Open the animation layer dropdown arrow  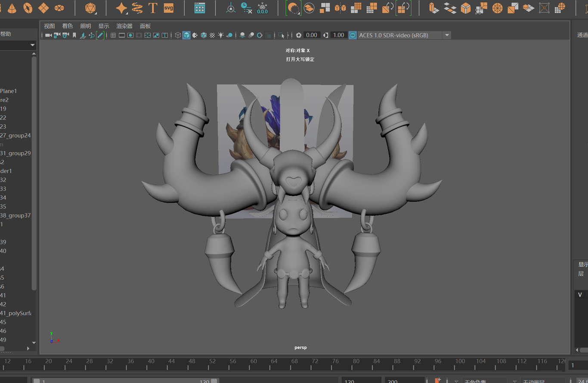[515, 381]
